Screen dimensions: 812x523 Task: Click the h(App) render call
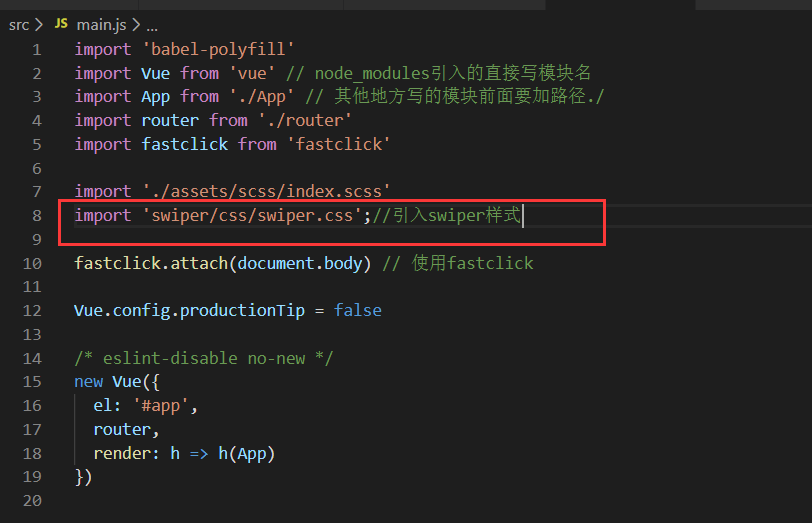[246, 454]
